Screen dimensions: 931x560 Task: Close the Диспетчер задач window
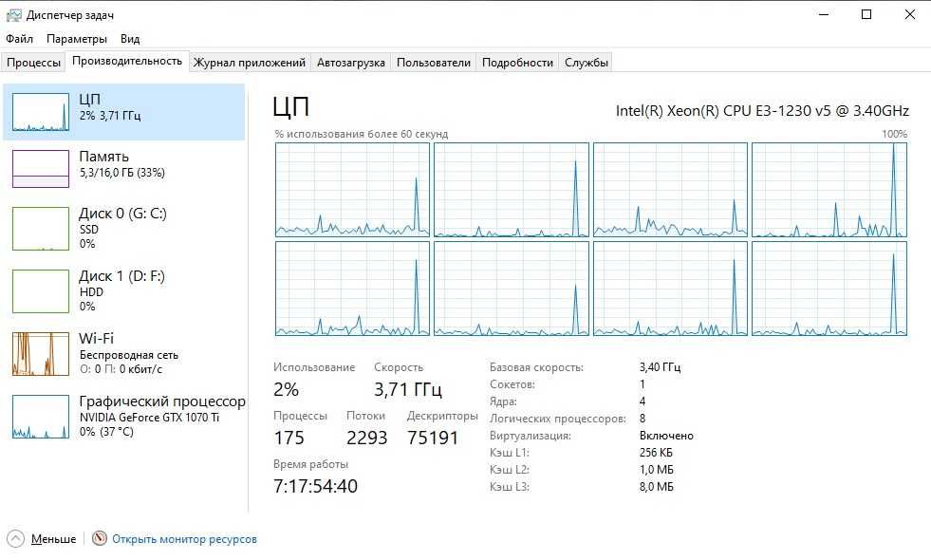[909, 14]
